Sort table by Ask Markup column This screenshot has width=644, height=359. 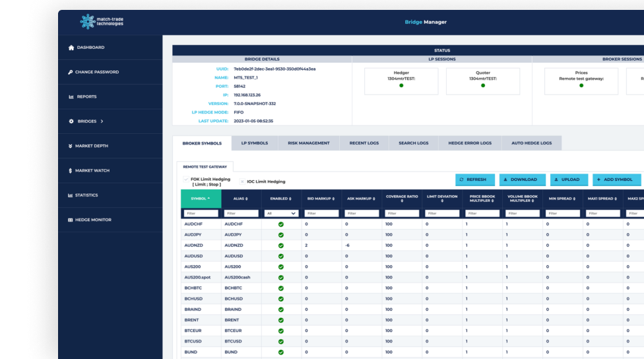362,199
